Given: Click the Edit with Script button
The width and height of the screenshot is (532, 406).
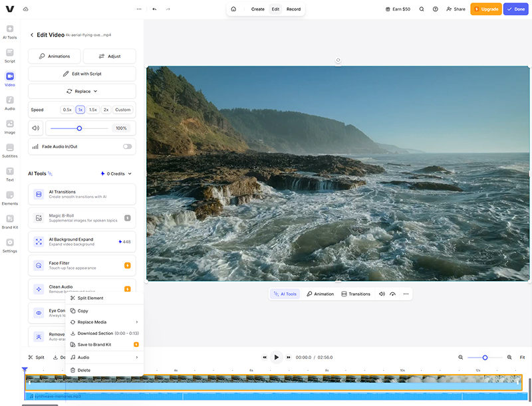Looking at the screenshot, I should (x=82, y=74).
